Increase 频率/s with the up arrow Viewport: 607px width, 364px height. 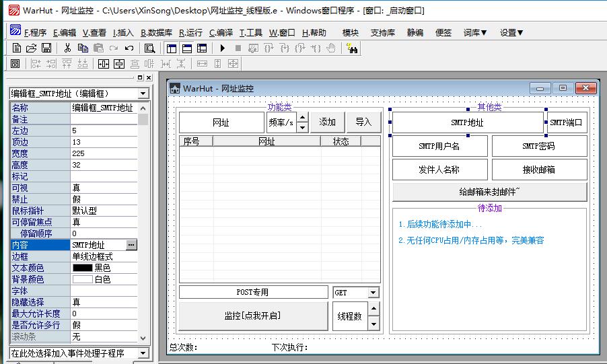click(x=303, y=117)
